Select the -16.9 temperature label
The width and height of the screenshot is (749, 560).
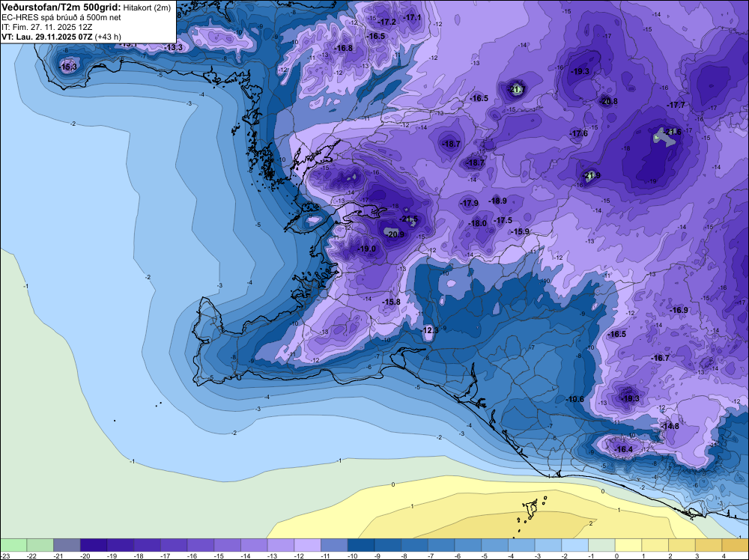point(679,310)
